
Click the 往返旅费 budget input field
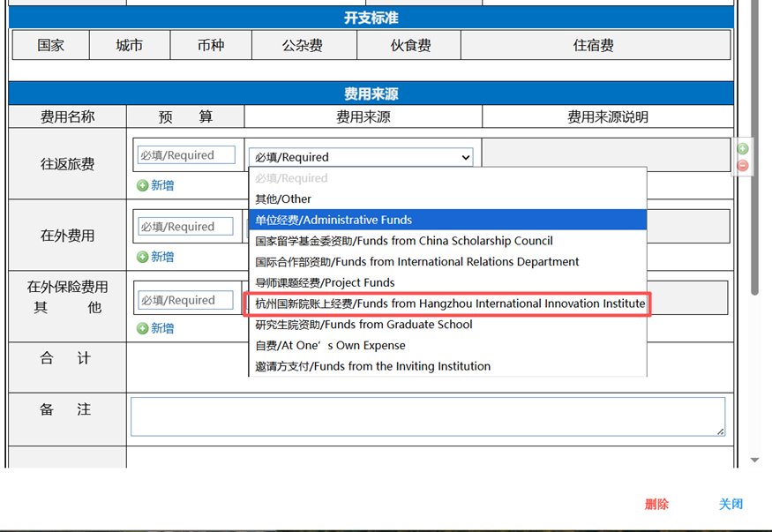click(x=186, y=155)
